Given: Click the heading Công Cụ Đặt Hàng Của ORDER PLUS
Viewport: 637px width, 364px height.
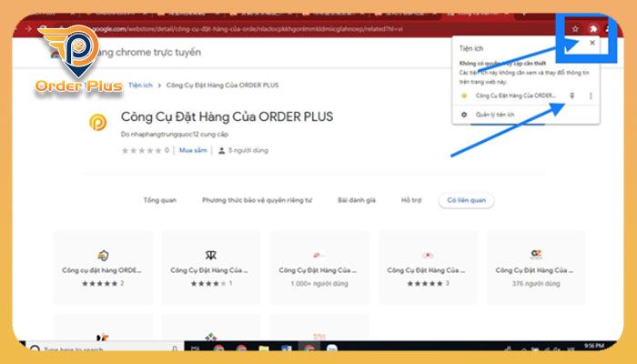Looking at the screenshot, I should [x=227, y=117].
